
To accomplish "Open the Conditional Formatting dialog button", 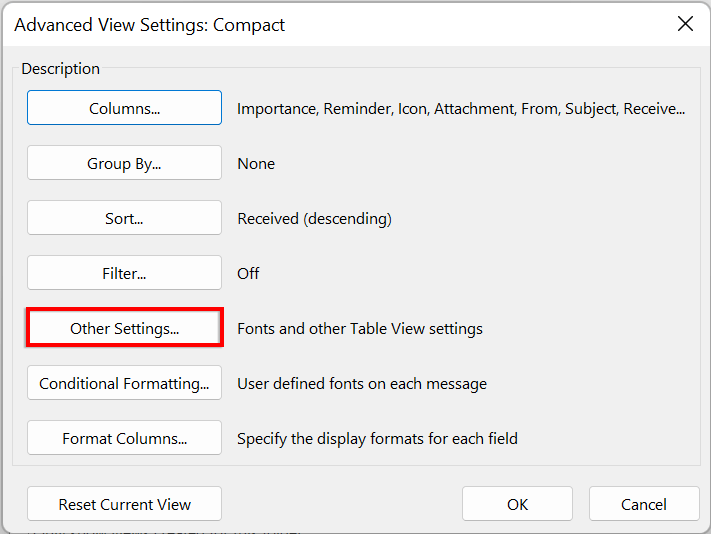I will (124, 383).
